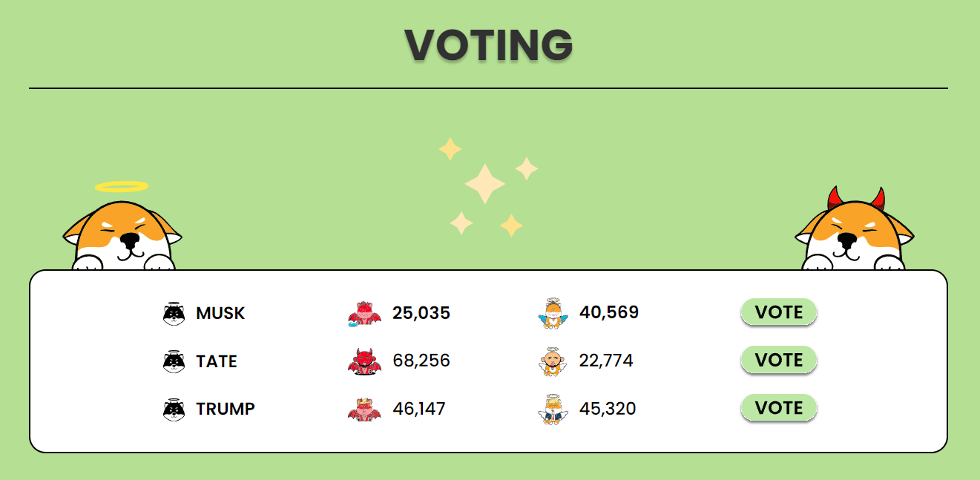980x480 pixels.
Task: Click the TRUMP candidate name
Action: (x=226, y=409)
